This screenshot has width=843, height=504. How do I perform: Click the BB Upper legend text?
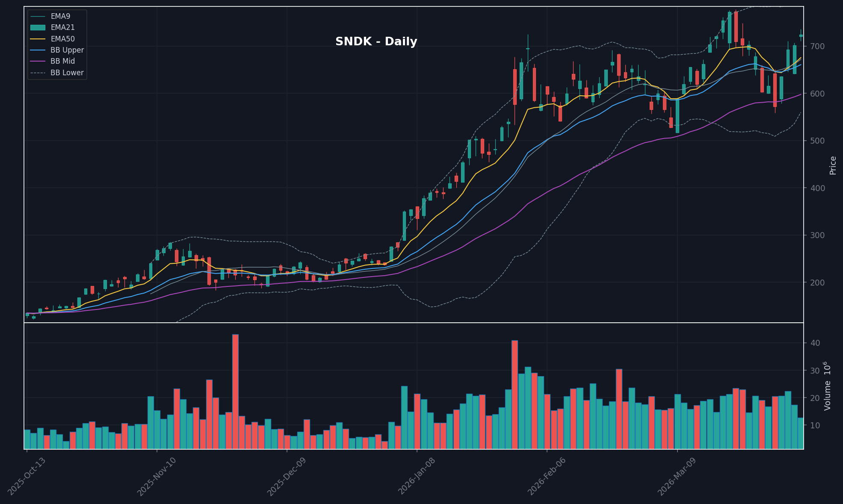click(66, 50)
